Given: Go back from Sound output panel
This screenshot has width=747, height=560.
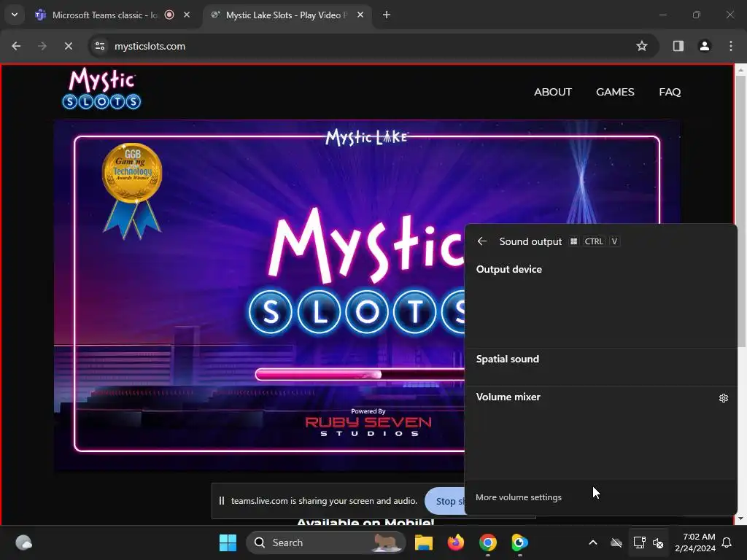Looking at the screenshot, I should tap(481, 241).
